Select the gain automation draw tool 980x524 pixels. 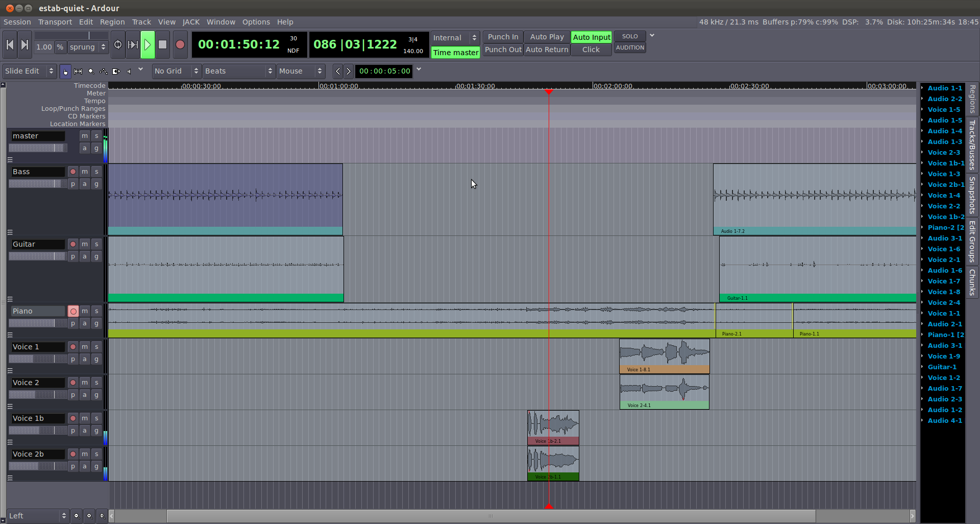104,72
